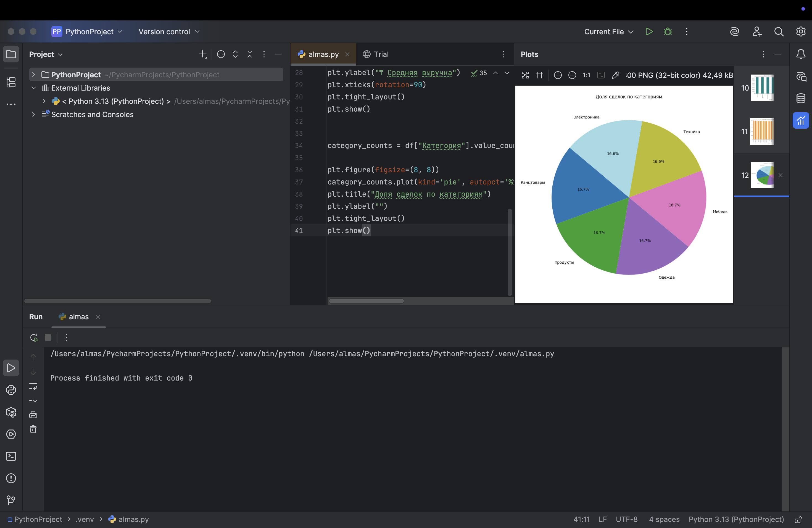Toggle the read-only lock in the status bar
Image resolution: width=812 pixels, height=528 pixels.
tap(798, 519)
